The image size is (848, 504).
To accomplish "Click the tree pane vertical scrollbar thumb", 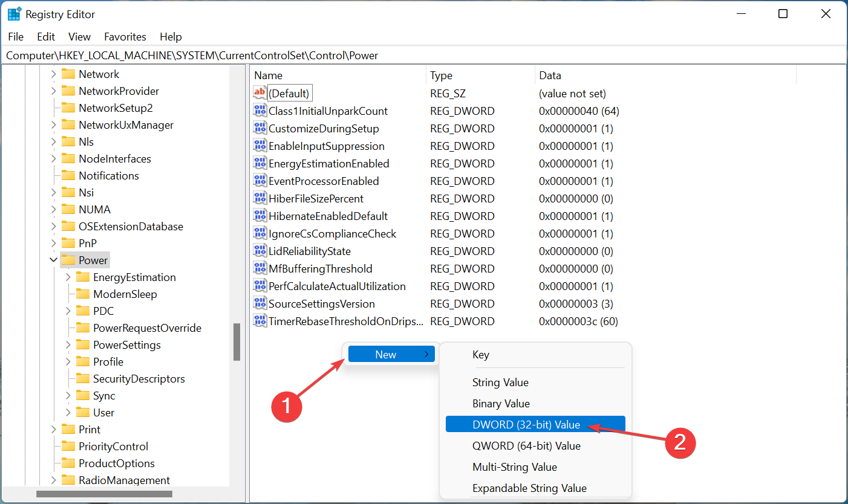I will pyautogui.click(x=236, y=342).
